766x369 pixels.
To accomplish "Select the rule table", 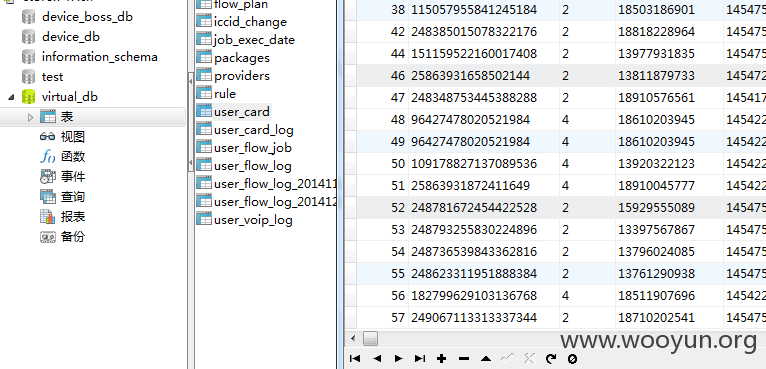I will pos(225,94).
